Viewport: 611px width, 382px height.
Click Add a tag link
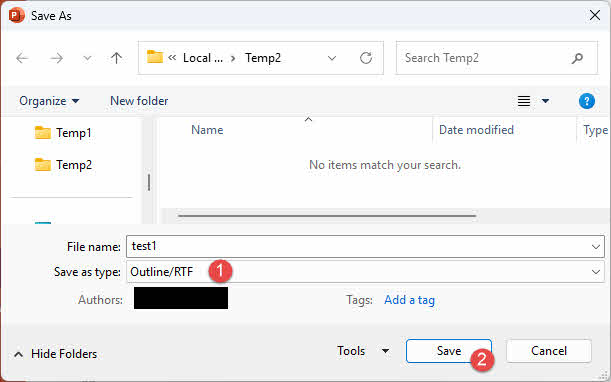click(409, 300)
